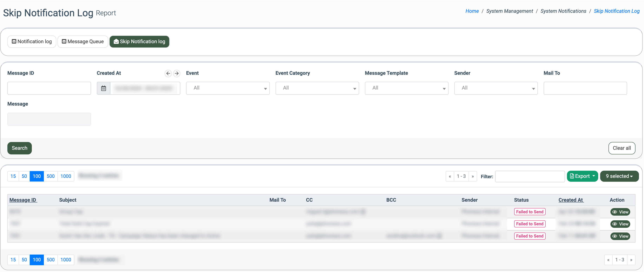This screenshot has width=644, height=272.
Task: Open the Message Template dropdown
Action: [406, 88]
